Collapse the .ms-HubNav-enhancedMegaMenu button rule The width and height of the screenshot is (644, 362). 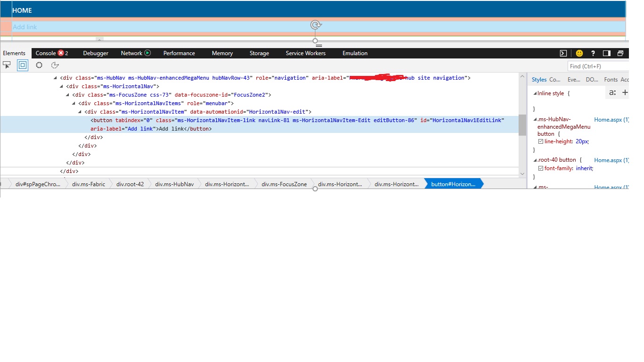pos(535,120)
